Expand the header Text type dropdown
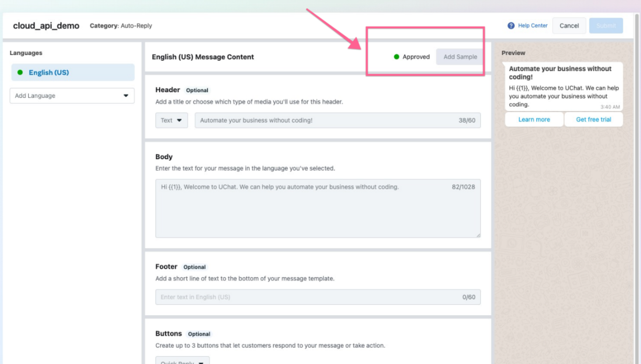The width and height of the screenshot is (641, 364). click(x=171, y=120)
